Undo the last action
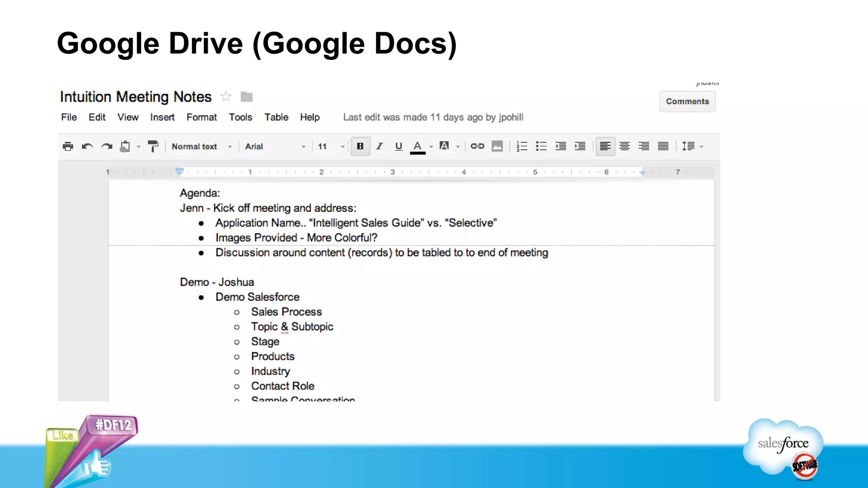868x488 pixels. tap(87, 147)
